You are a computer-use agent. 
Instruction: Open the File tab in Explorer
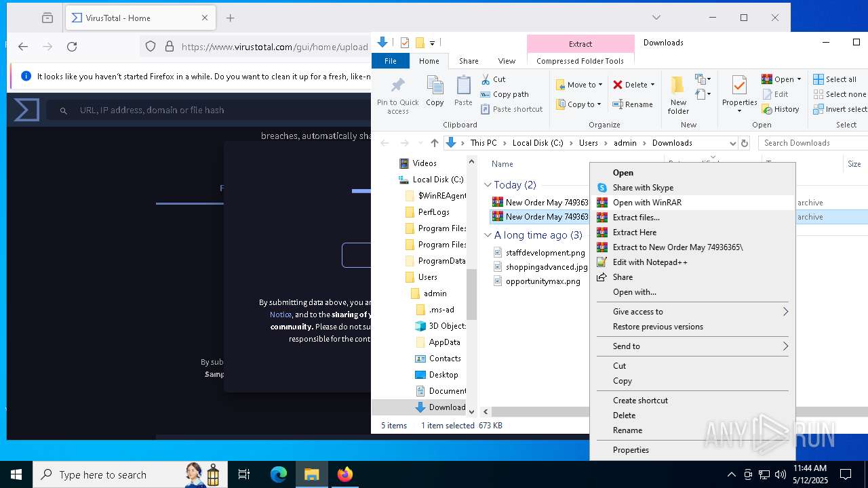(x=391, y=61)
